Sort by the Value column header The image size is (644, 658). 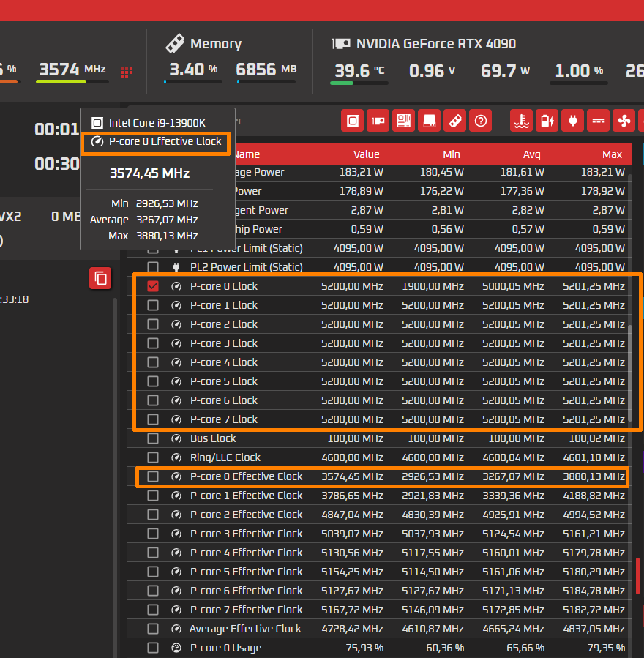[366, 154]
